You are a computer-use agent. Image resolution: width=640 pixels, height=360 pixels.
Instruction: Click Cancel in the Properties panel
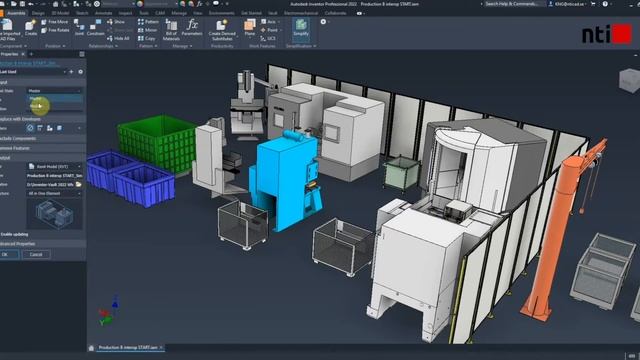click(x=36, y=254)
